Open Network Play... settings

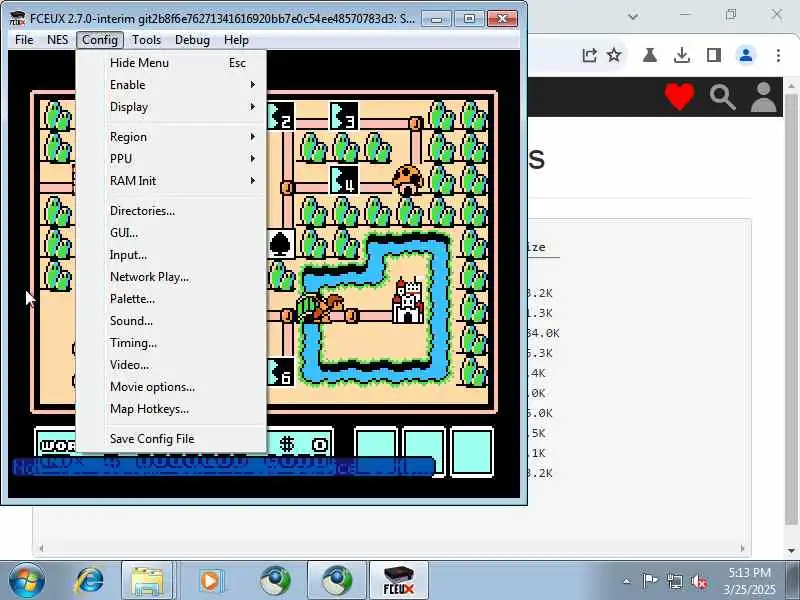pos(171,277)
